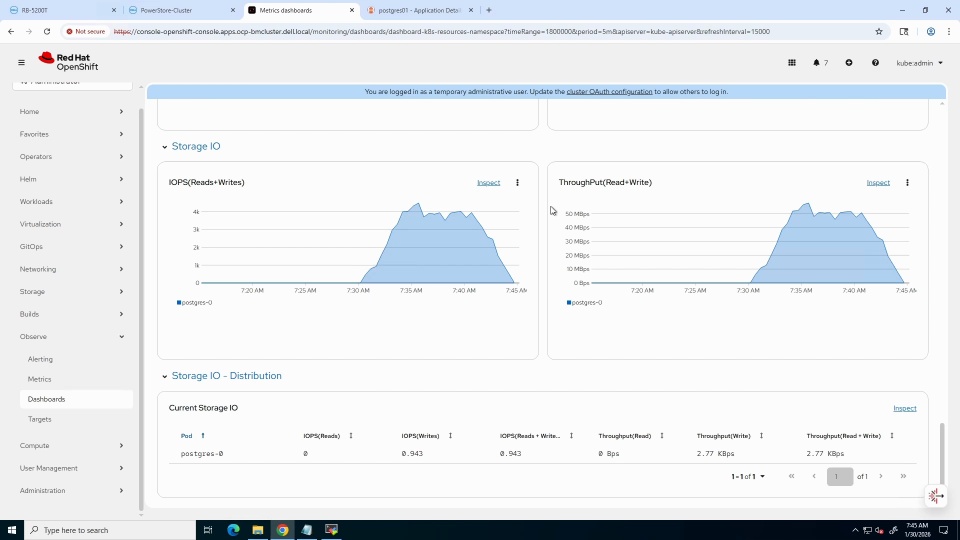Sort table by IOPS(Reads) column
Image resolution: width=960 pixels, height=540 pixels.
[x=328, y=436]
